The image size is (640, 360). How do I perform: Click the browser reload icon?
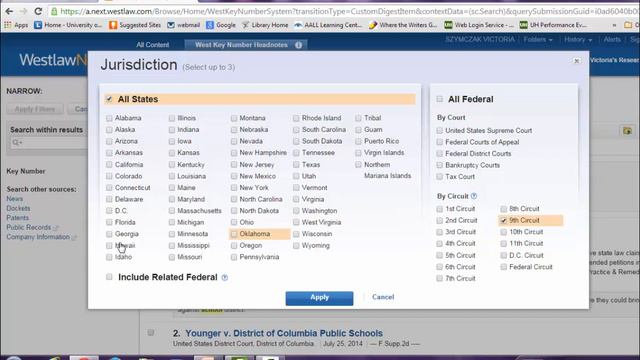coord(38,11)
